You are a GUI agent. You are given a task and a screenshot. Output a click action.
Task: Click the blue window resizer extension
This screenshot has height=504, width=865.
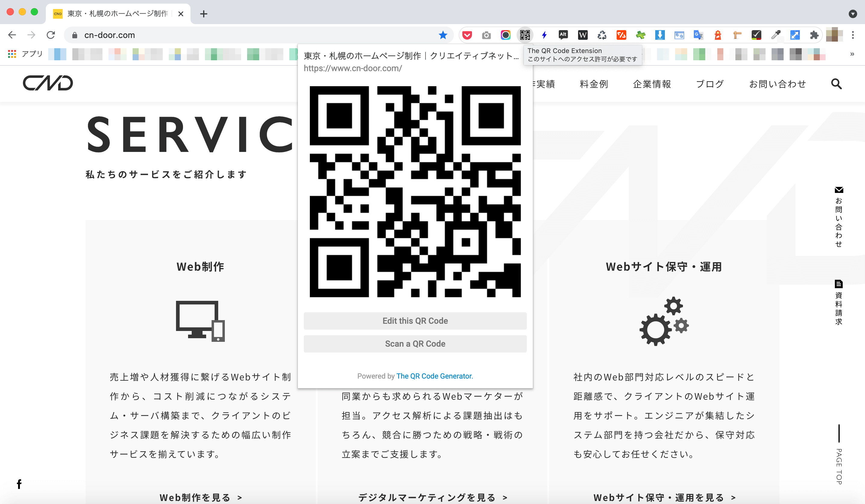[x=795, y=35]
